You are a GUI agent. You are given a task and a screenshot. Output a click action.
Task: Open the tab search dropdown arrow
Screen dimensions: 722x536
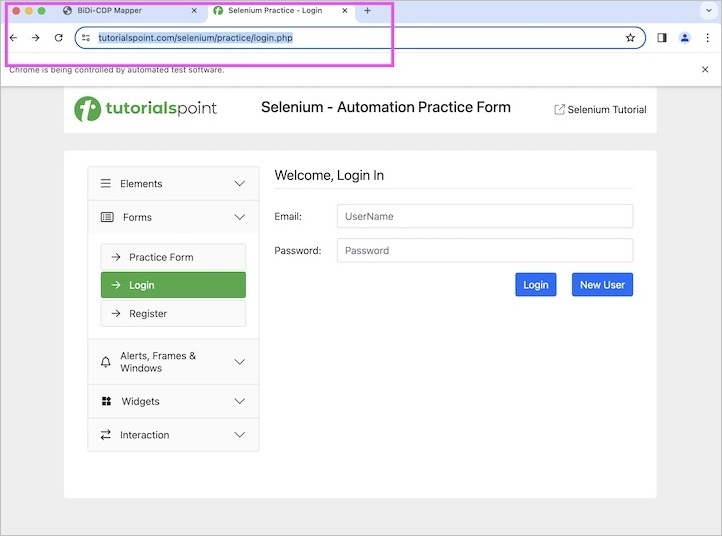click(x=709, y=11)
